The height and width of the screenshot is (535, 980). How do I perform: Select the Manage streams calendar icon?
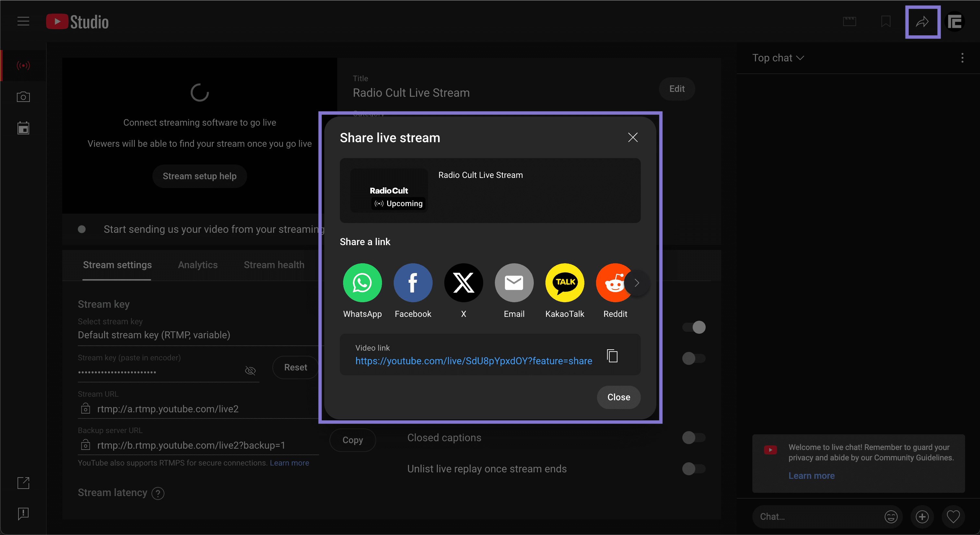coord(23,128)
